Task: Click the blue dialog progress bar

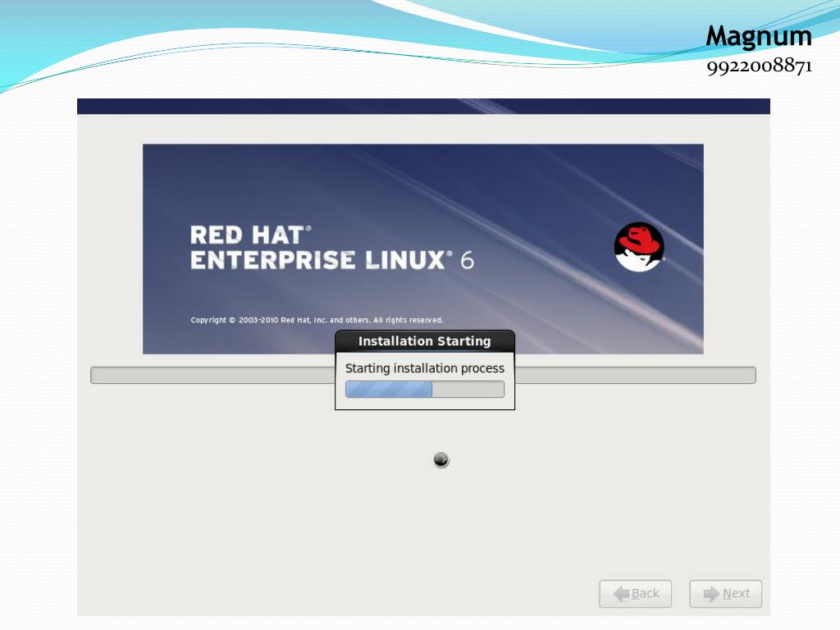Action: point(425,389)
